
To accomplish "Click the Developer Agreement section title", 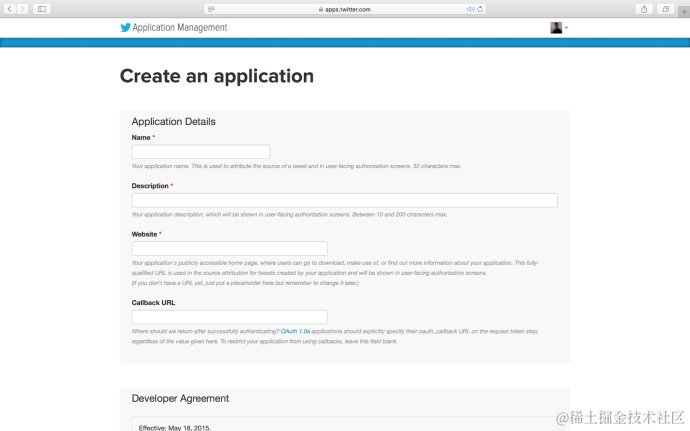I will tap(180, 398).
